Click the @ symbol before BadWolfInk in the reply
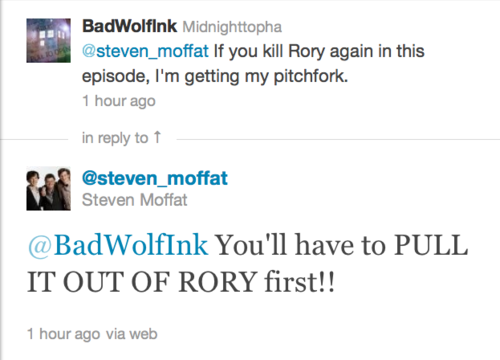The image size is (500, 360). pos(40,246)
